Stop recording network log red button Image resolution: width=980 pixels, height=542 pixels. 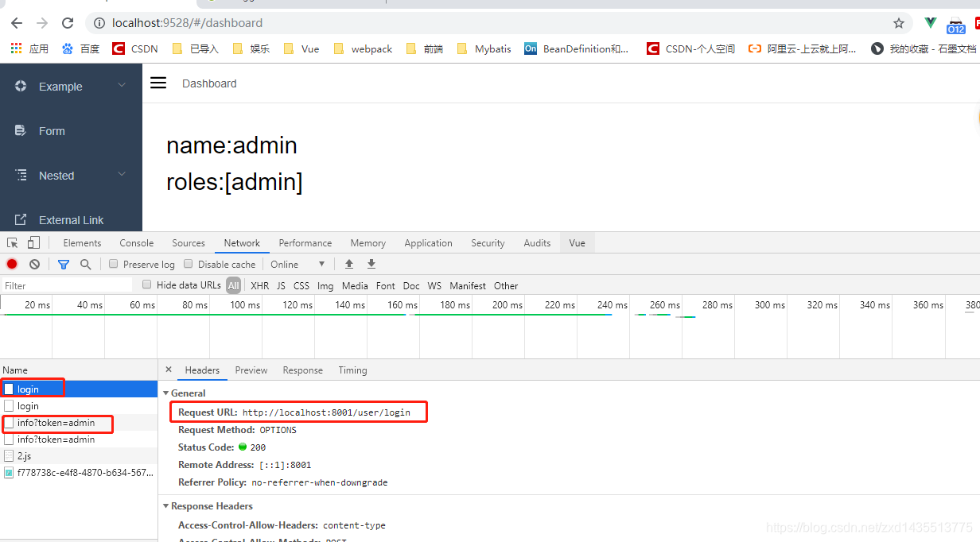pos(12,264)
